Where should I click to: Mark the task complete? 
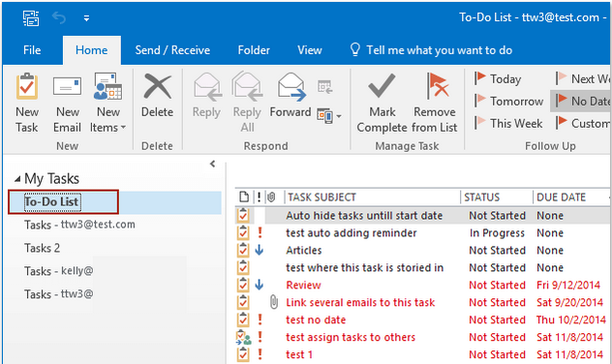point(382,103)
